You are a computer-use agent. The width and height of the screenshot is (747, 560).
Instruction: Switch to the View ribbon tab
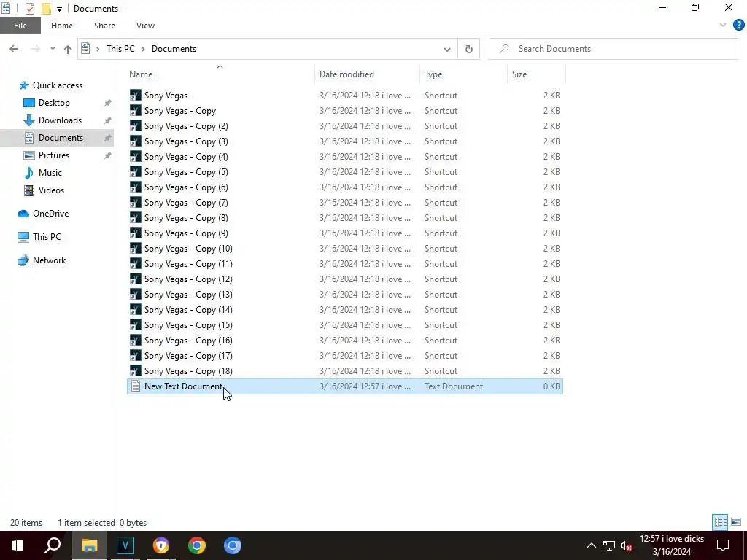145,26
